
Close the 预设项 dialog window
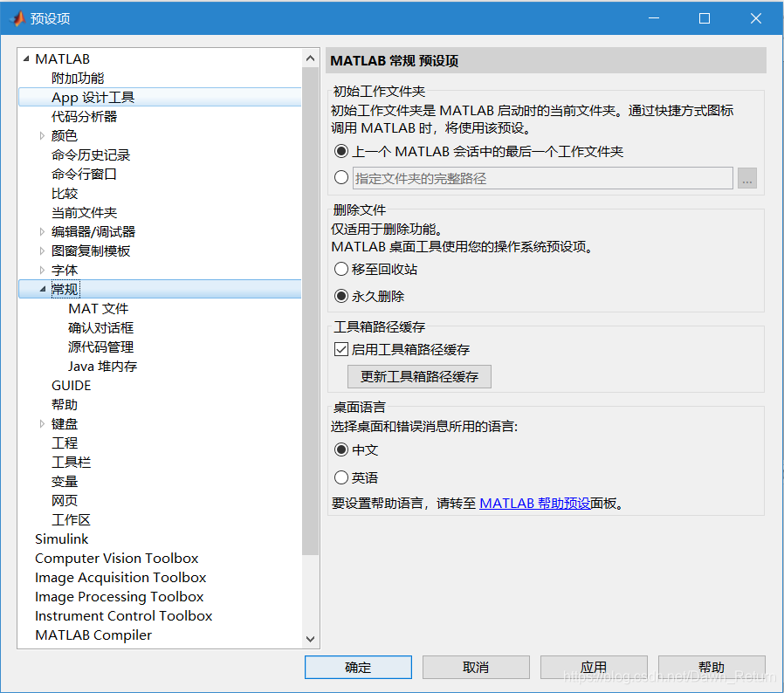[x=756, y=18]
